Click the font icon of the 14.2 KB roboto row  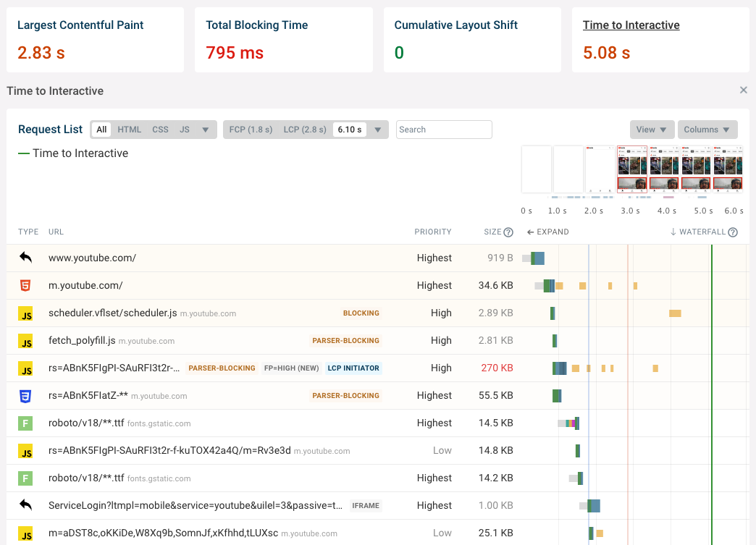tap(25, 478)
